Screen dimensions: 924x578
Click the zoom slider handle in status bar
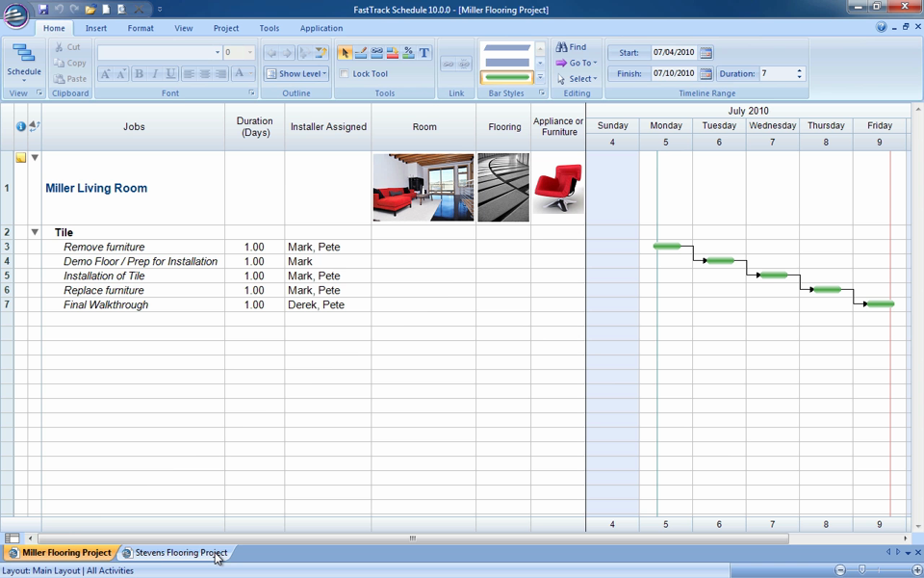click(861, 569)
